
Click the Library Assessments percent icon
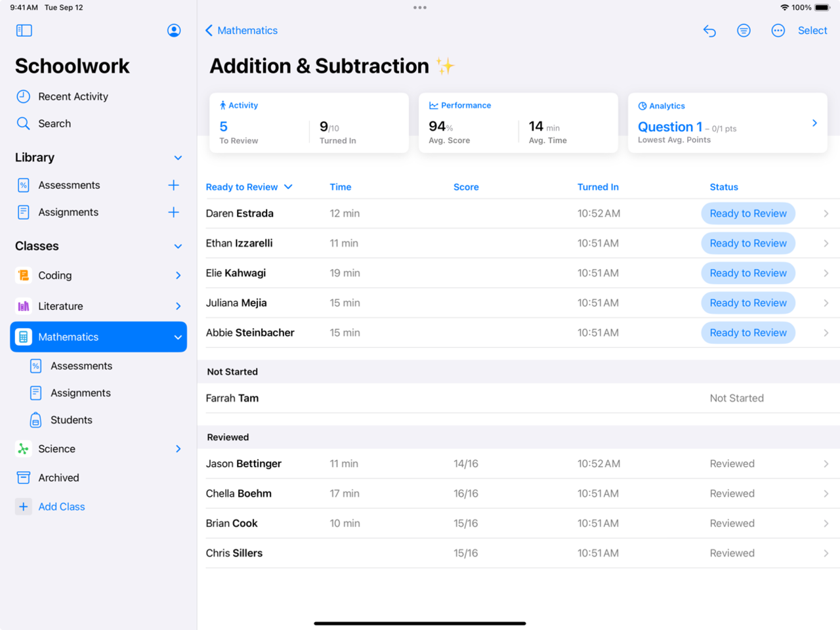(x=23, y=185)
